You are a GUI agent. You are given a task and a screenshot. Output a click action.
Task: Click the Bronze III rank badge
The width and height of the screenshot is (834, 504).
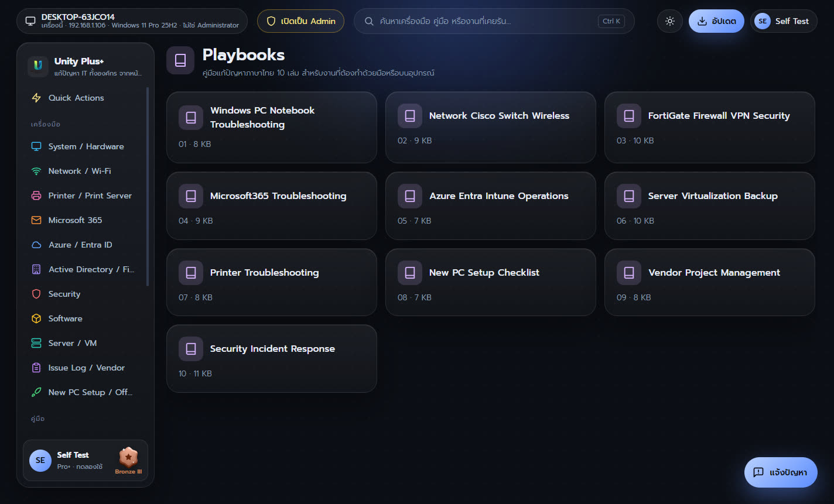pyautogui.click(x=128, y=461)
